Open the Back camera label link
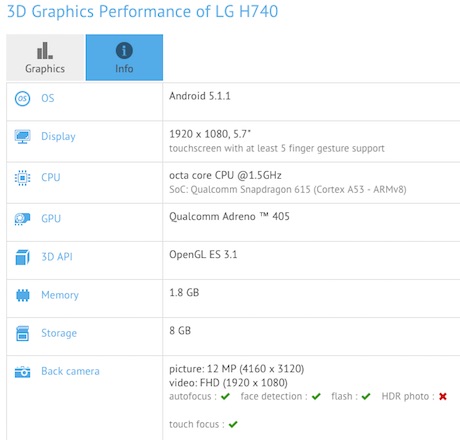 [70, 371]
